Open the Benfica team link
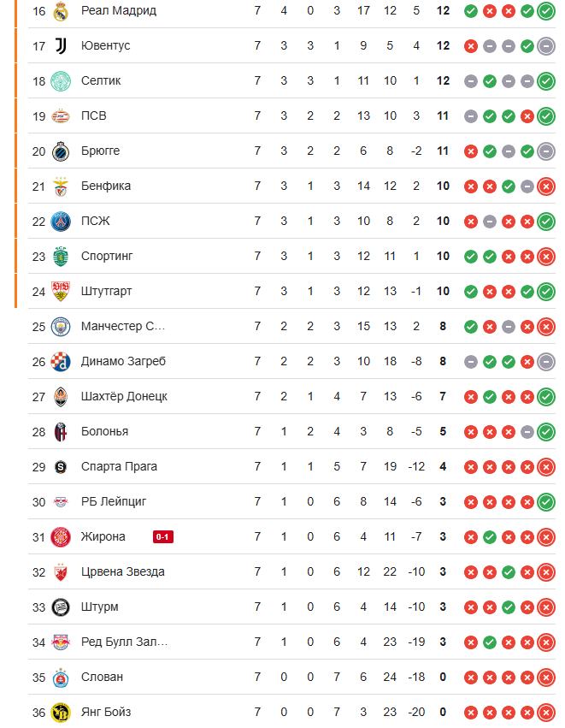This screenshot has width=565, height=728. [x=106, y=186]
